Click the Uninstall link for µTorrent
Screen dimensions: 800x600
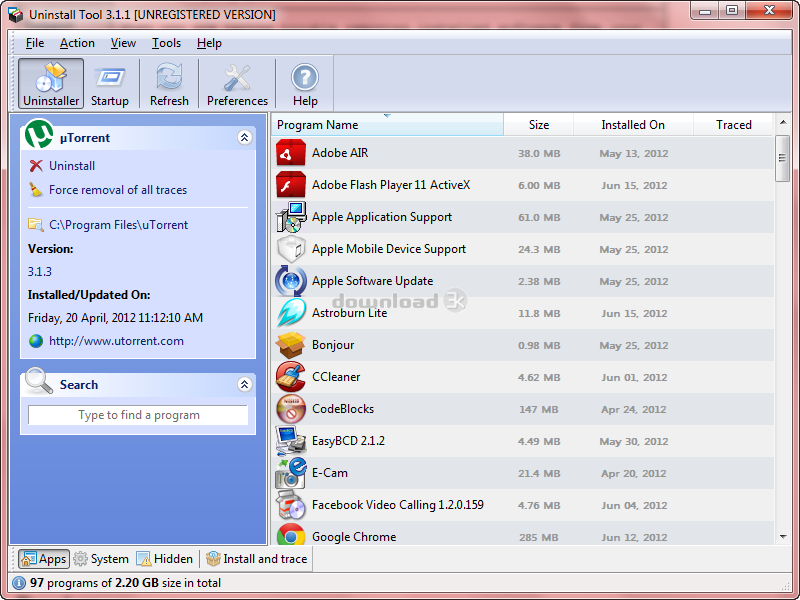pyautogui.click(x=72, y=166)
